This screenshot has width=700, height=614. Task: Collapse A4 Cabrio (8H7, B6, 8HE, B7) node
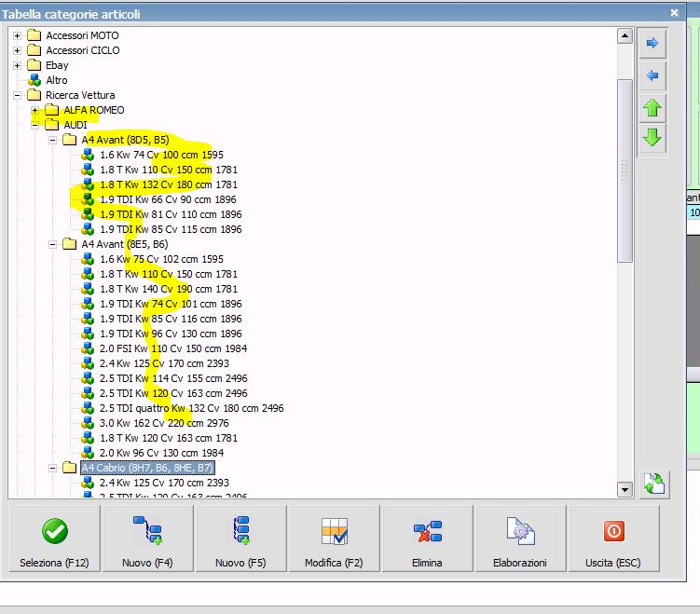coord(53,468)
